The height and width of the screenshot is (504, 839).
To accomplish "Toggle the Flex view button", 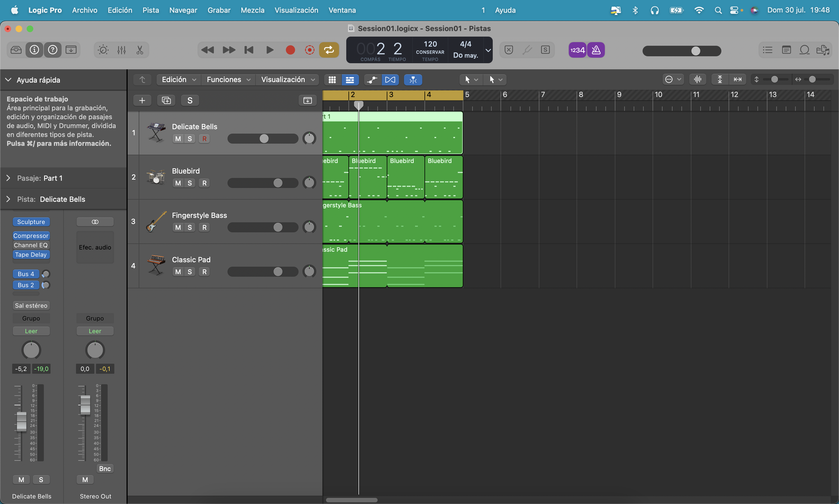I will pos(390,80).
